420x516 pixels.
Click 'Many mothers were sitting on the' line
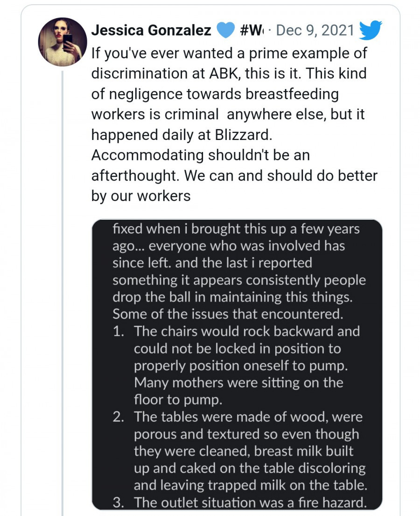coord(238,383)
